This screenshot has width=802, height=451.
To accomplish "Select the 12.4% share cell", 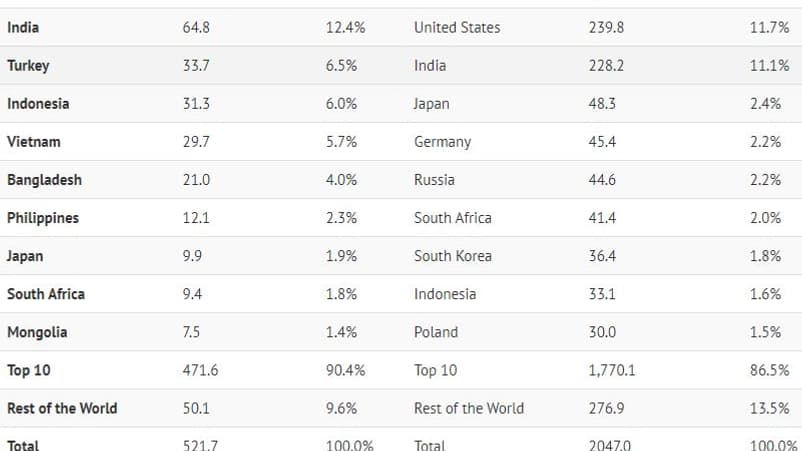I will [345, 28].
